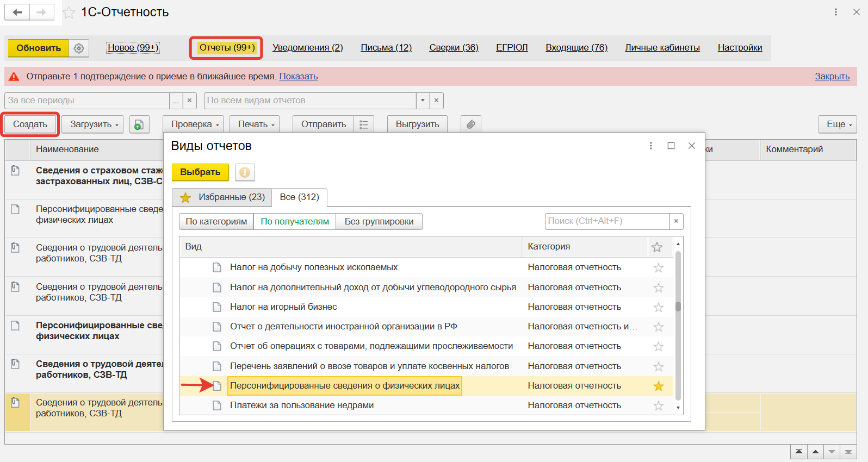Favorite Перечень заявлений о ввозе товаров

[659, 366]
